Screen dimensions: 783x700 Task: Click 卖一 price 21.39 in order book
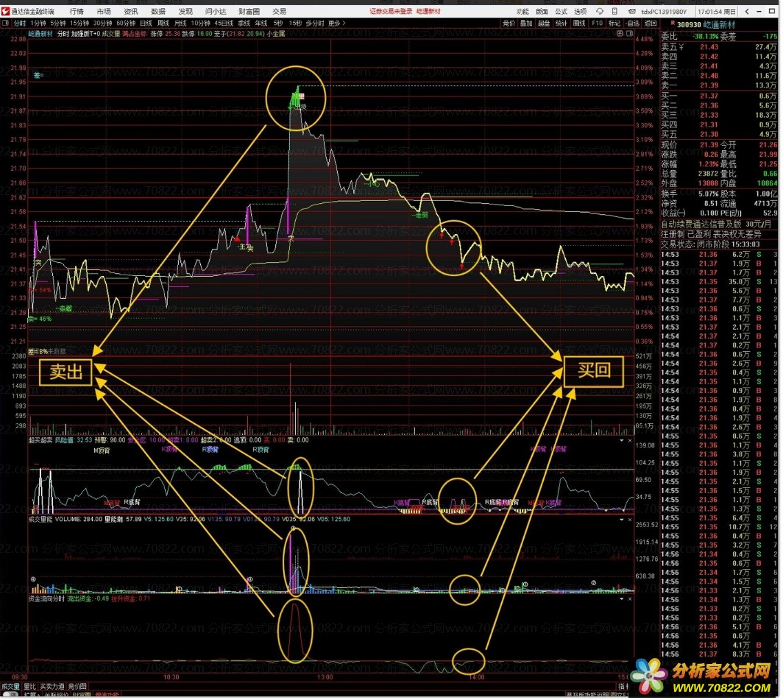click(x=709, y=85)
